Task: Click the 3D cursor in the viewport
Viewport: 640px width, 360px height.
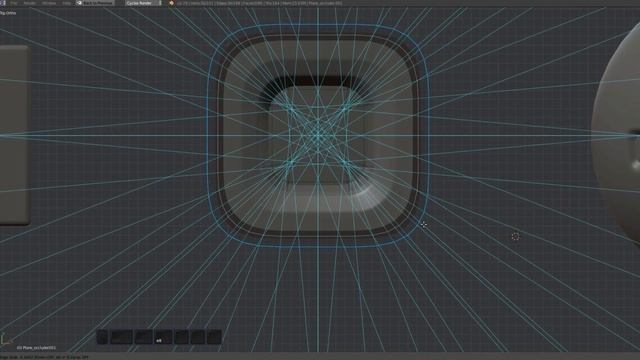Action: (x=515, y=236)
